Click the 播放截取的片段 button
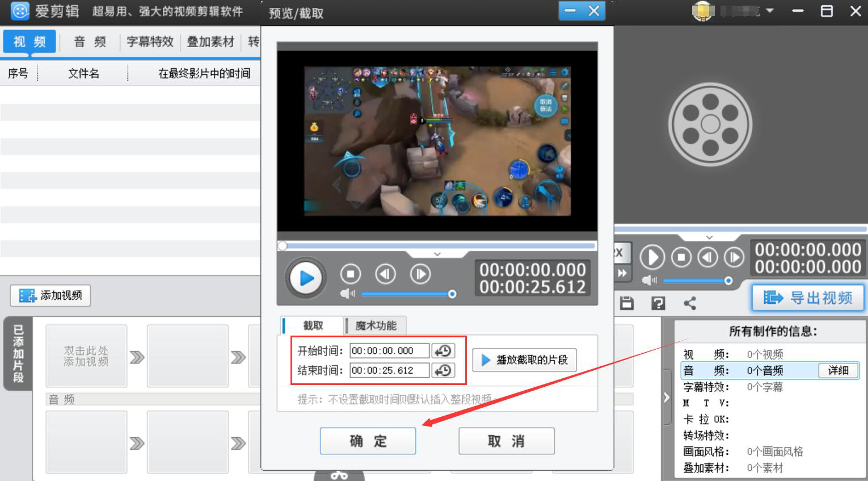 click(x=524, y=360)
